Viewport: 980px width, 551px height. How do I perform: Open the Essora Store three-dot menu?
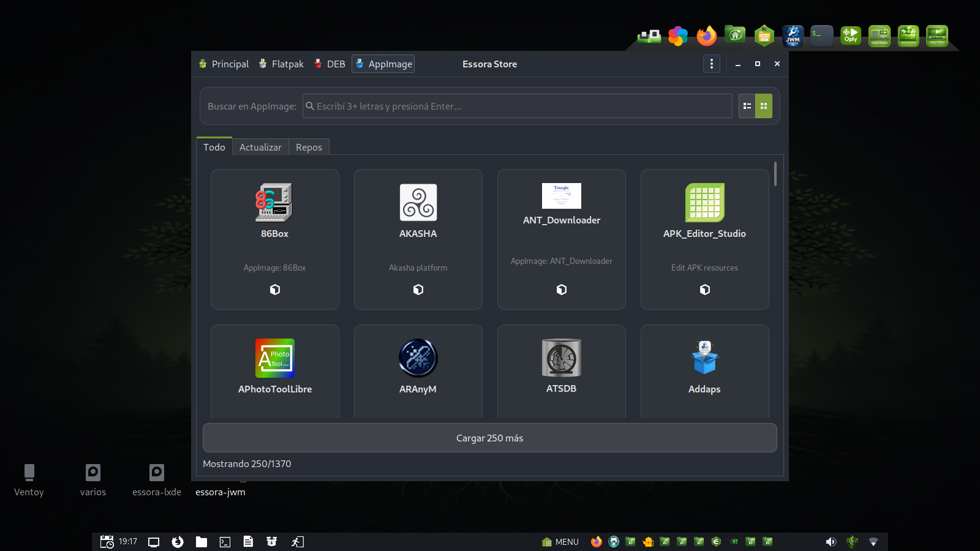click(x=712, y=64)
